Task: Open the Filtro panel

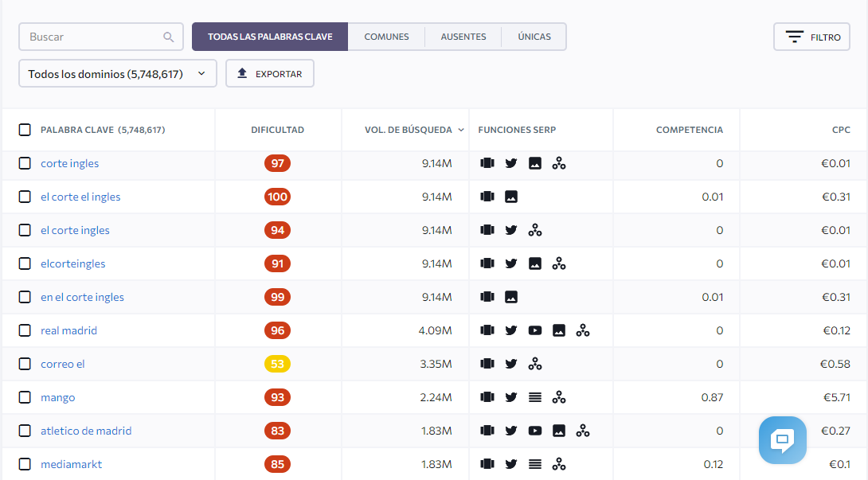Action: click(x=811, y=37)
